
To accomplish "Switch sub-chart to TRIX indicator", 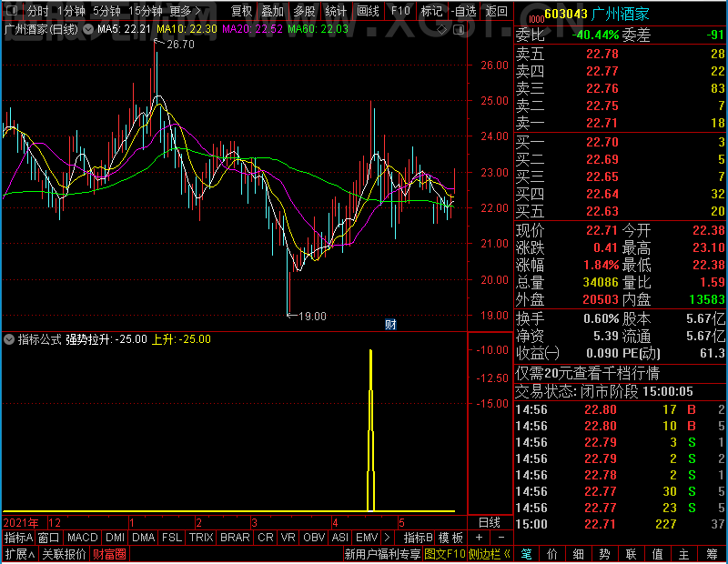I will coord(201,538).
